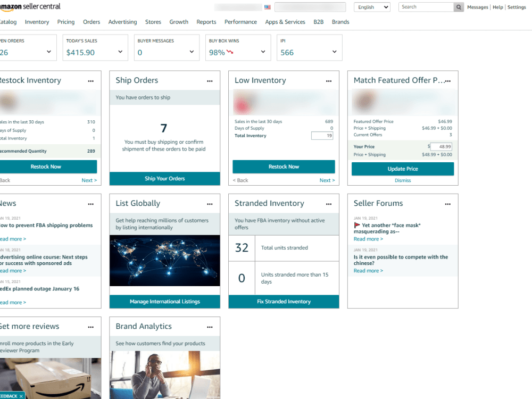The width and height of the screenshot is (532, 399).
Task: Click Next in Restock Inventory card
Action: [x=89, y=180]
